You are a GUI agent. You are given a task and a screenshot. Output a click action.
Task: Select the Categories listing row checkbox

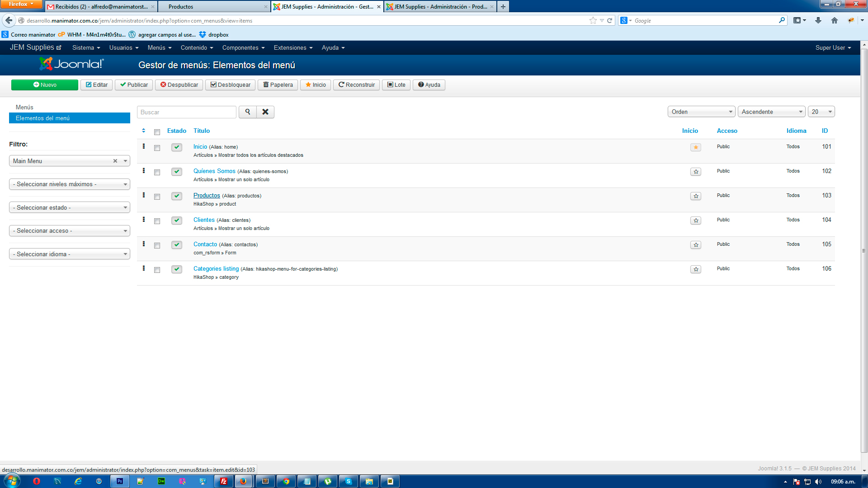(x=157, y=270)
